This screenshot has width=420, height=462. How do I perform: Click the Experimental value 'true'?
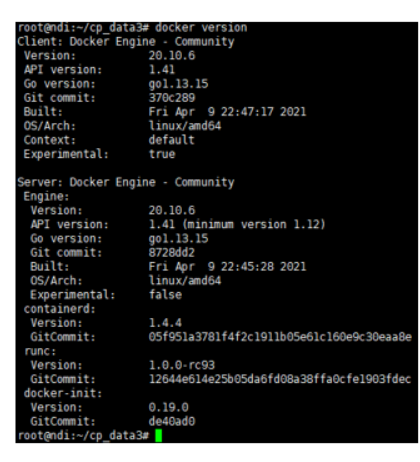tap(162, 154)
